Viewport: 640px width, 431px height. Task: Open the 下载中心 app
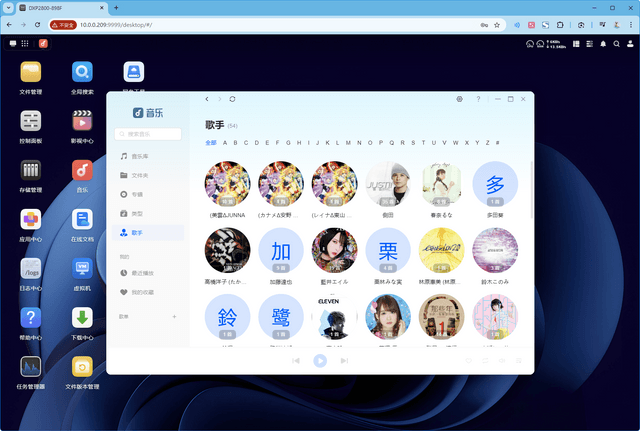coord(82,318)
